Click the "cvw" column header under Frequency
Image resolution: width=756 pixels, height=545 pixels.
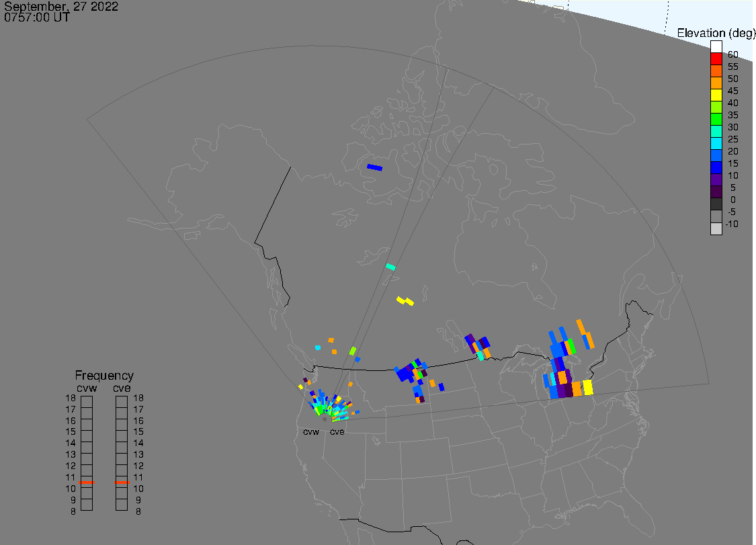click(87, 388)
